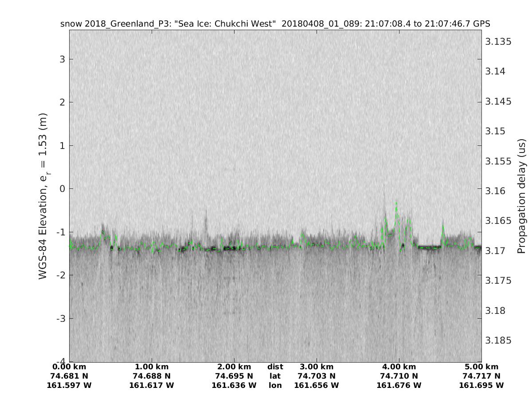Click the plot title text at top
This screenshot has height=399, width=532.
(275, 23)
